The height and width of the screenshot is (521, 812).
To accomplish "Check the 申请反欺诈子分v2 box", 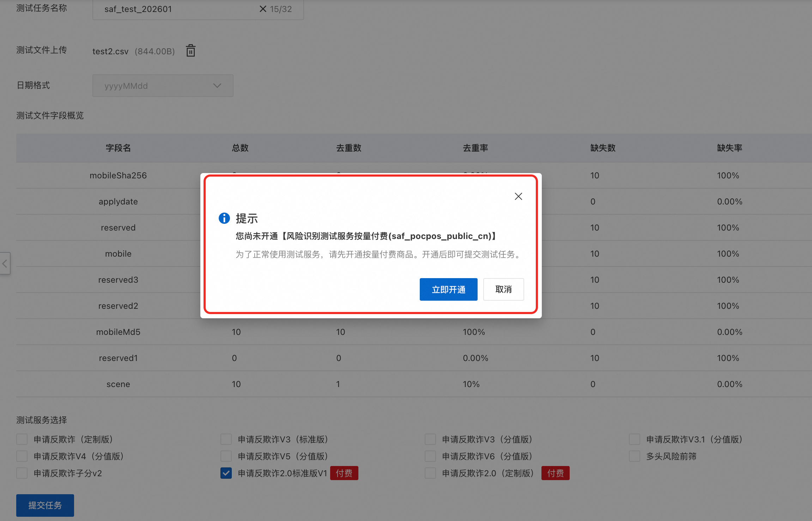I will point(22,473).
